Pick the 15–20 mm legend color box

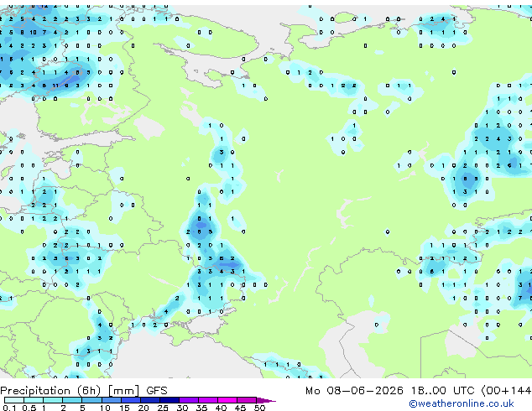pyautogui.click(x=130, y=400)
